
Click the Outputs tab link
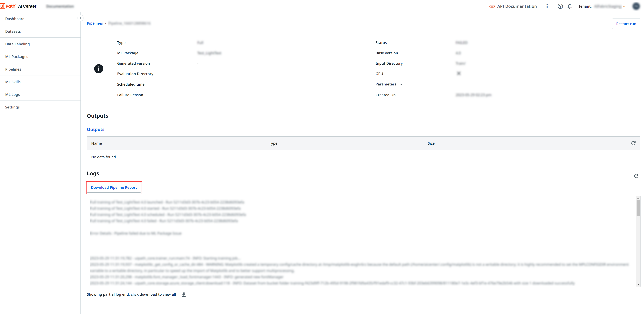[x=95, y=129]
